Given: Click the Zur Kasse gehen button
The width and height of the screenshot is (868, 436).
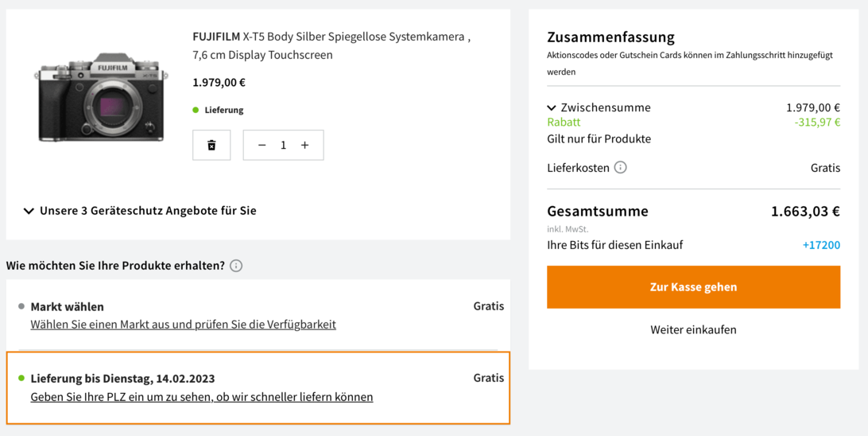Looking at the screenshot, I should (x=693, y=287).
